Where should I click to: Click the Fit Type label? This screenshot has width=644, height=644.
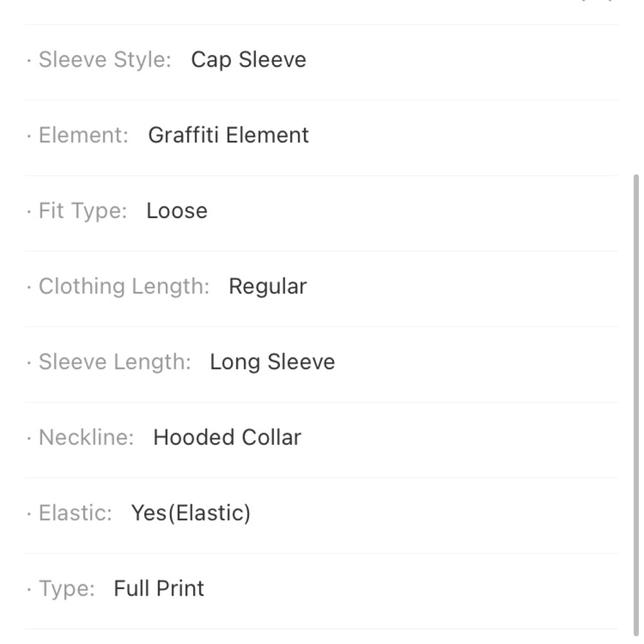(x=82, y=211)
